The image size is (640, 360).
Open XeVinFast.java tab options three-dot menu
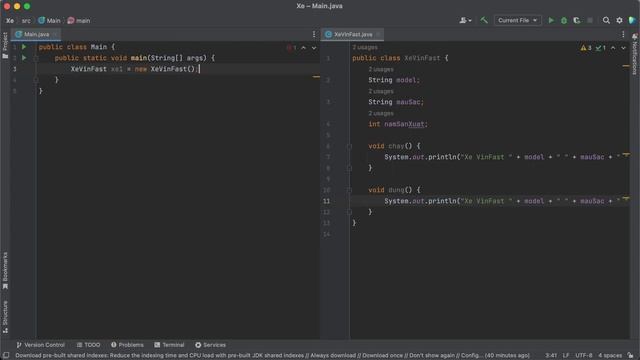click(x=623, y=34)
